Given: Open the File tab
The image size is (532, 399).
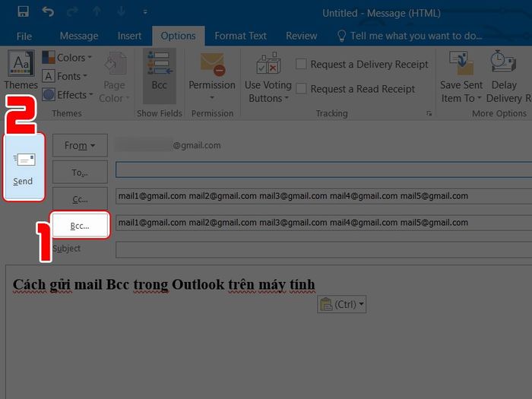Looking at the screenshot, I should (24, 36).
